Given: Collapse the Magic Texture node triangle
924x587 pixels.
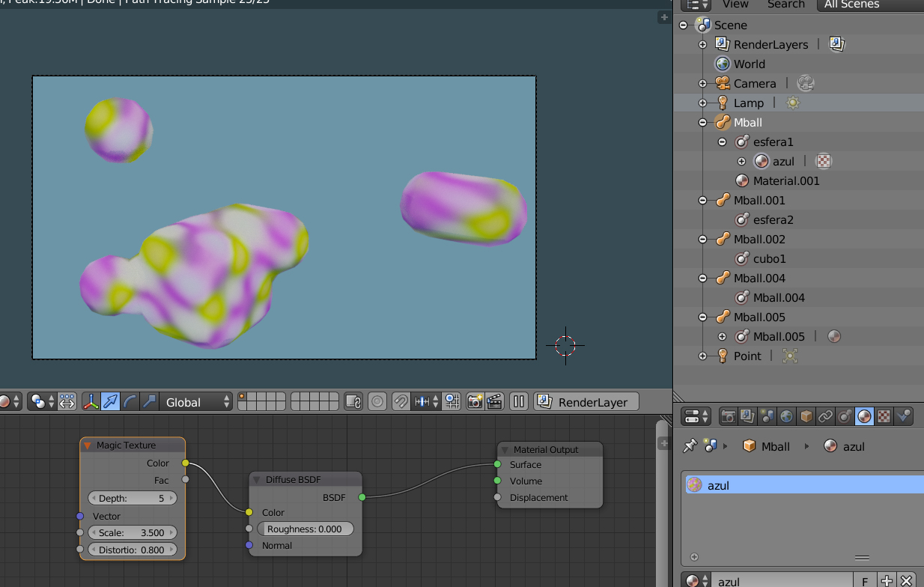Looking at the screenshot, I should tap(88, 445).
